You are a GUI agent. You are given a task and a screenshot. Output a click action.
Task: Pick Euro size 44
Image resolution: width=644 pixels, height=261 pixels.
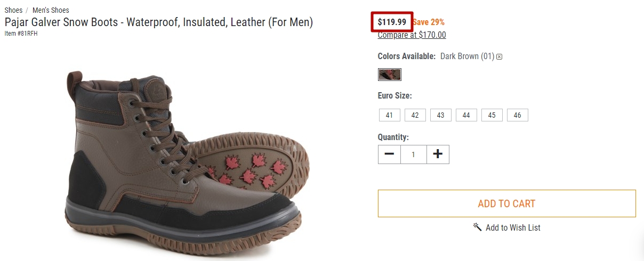point(466,115)
